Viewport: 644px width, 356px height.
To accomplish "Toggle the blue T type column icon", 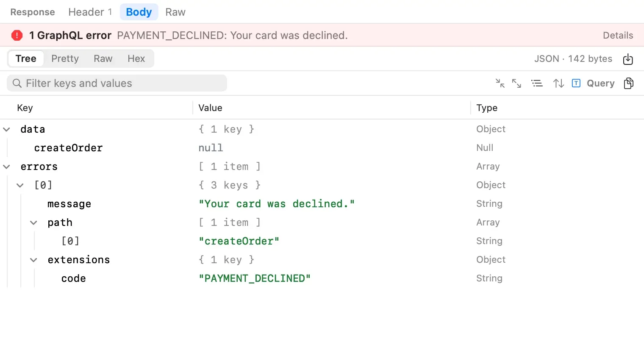I will [576, 83].
